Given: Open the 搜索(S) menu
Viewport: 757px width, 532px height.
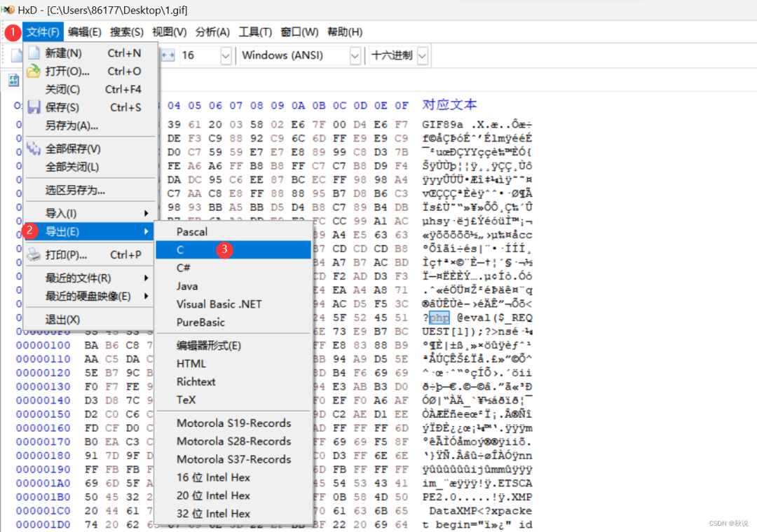Looking at the screenshot, I should click(x=126, y=32).
